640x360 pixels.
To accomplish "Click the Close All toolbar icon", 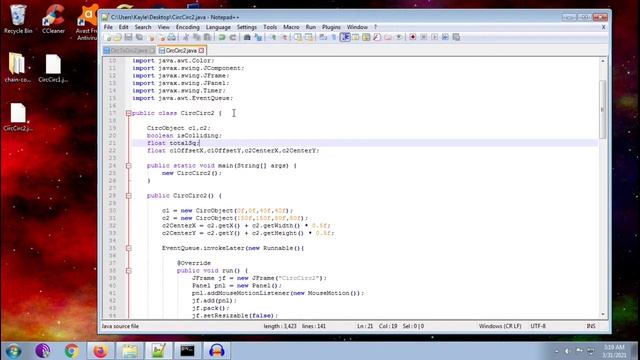I will 162,38.
